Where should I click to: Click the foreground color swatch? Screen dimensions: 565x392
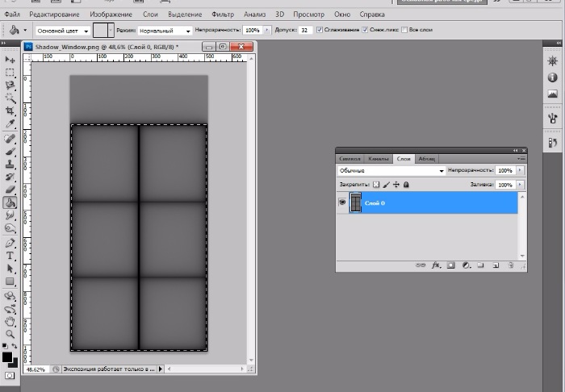(7, 356)
